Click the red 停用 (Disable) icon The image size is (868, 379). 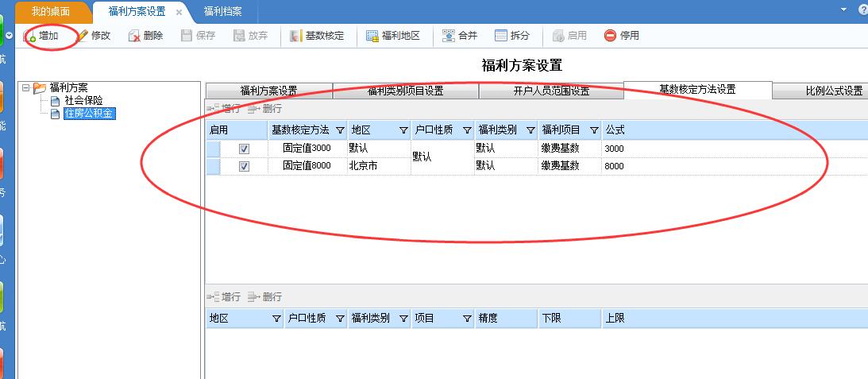click(x=611, y=37)
